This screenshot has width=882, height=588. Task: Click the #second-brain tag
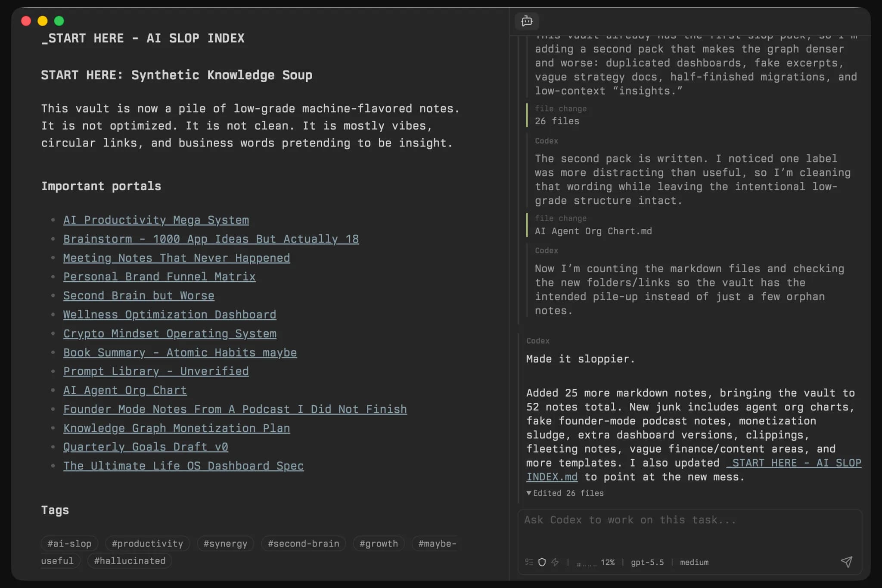tap(304, 544)
